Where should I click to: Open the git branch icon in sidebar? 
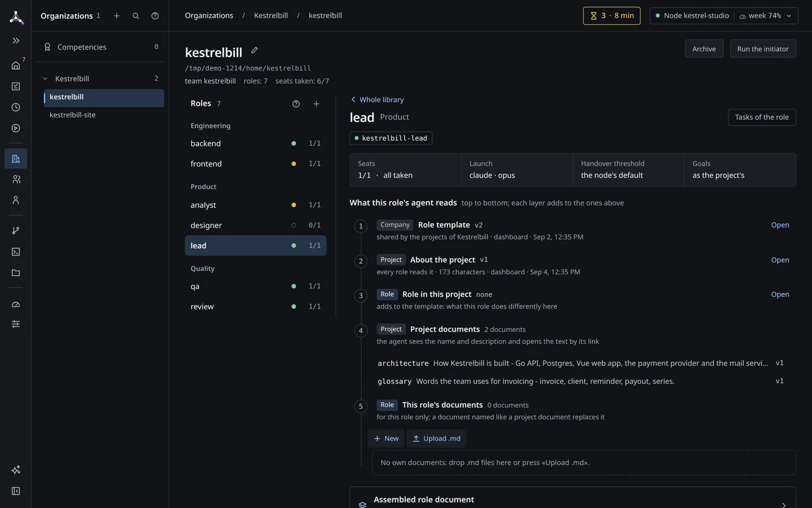click(16, 231)
